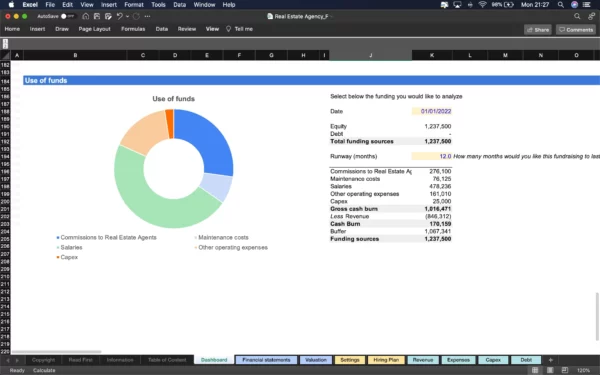The height and width of the screenshot is (375, 600).
Task: Switch to Normal view icon in status bar
Action: click(x=535, y=370)
